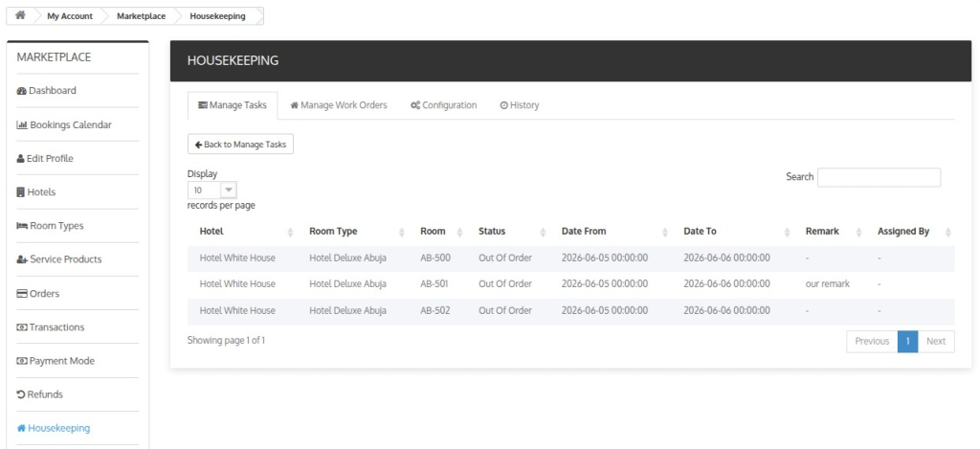Sort by Status column arrows
Image resolution: width=980 pixels, height=449 pixels.
(543, 232)
